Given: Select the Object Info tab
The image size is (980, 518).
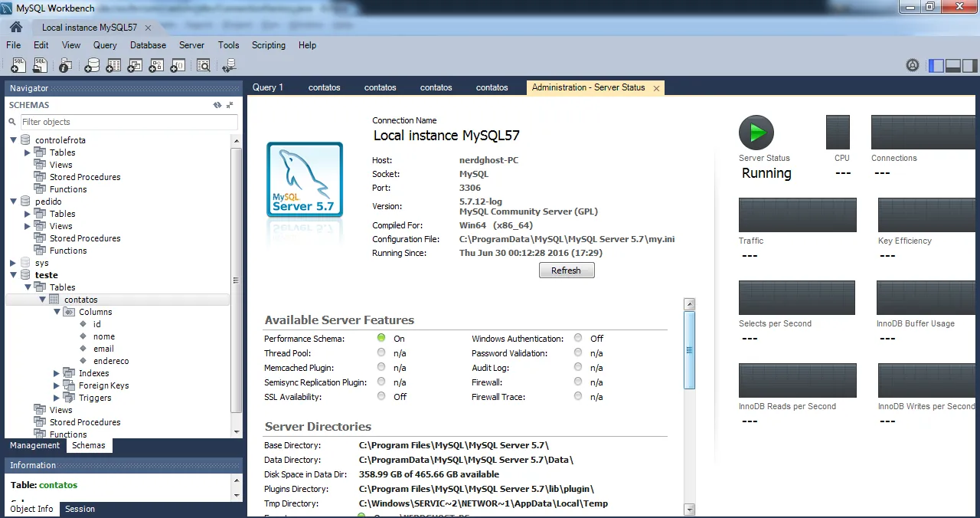Looking at the screenshot, I should pyautogui.click(x=31, y=509).
